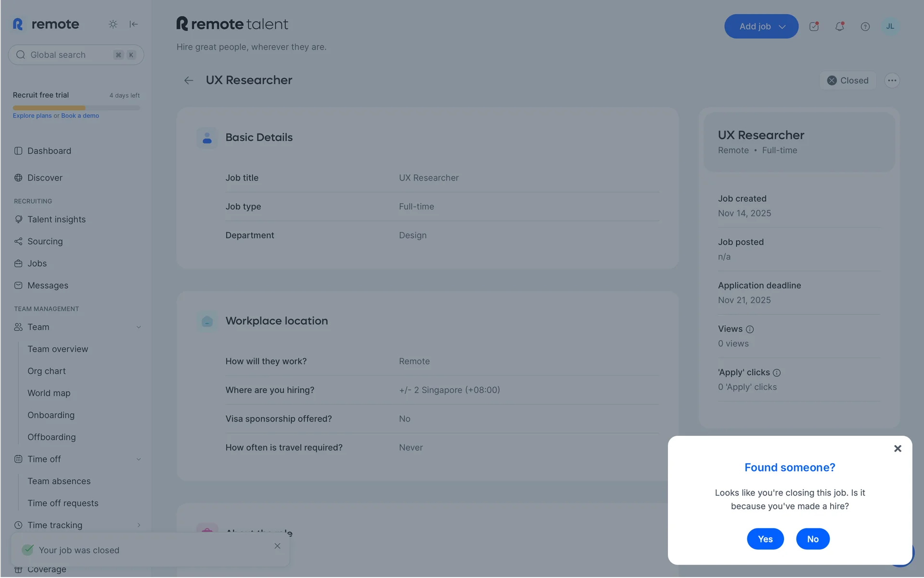The width and height of the screenshot is (924, 578).
Task: Collapse the Team section chevron
Action: coord(139,327)
